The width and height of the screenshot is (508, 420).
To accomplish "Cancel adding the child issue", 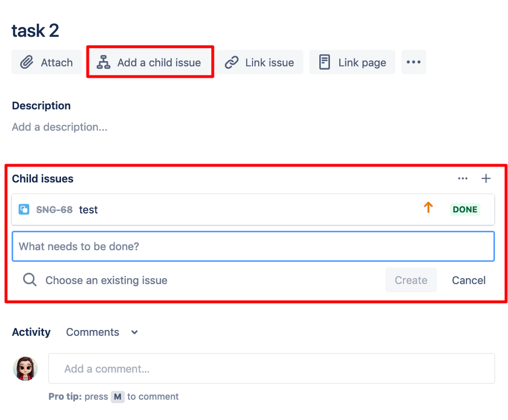I will pyautogui.click(x=468, y=280).
